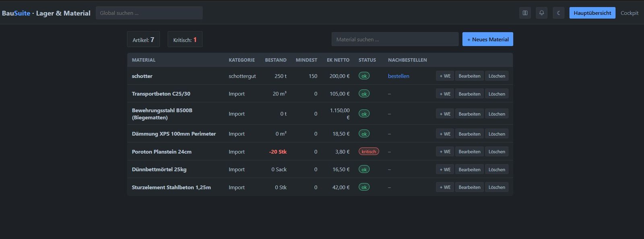Click the bestellen link for schotter
The height and width of the screenshot is (239, 644).
point(398,76)
